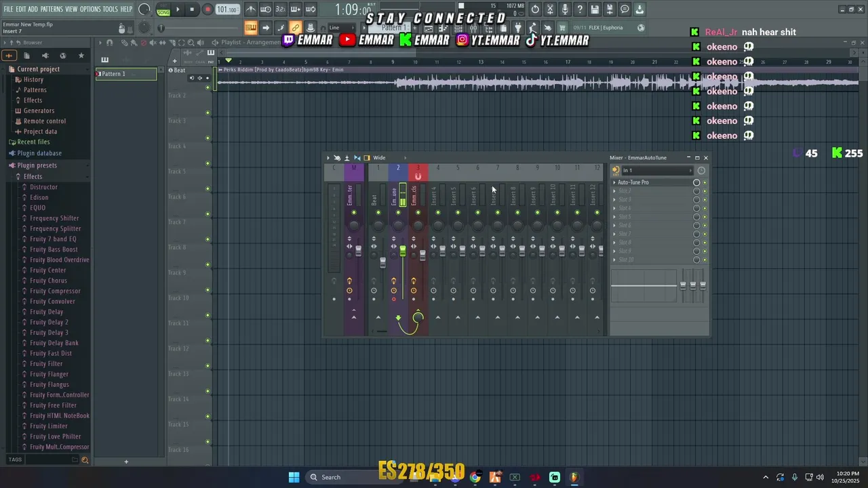Expand the Generators folder
868x488 pixels.
click(x=39, y=110)
